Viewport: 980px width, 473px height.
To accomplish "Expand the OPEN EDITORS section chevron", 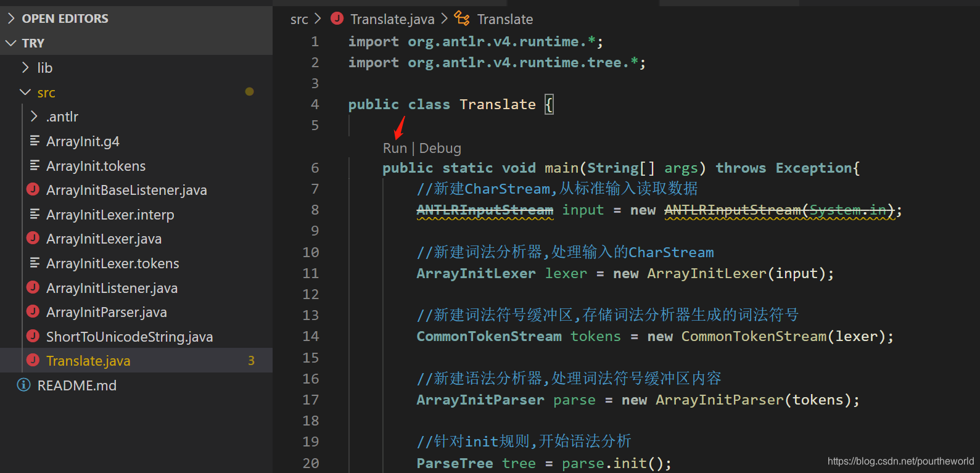I will pos(11,19).
